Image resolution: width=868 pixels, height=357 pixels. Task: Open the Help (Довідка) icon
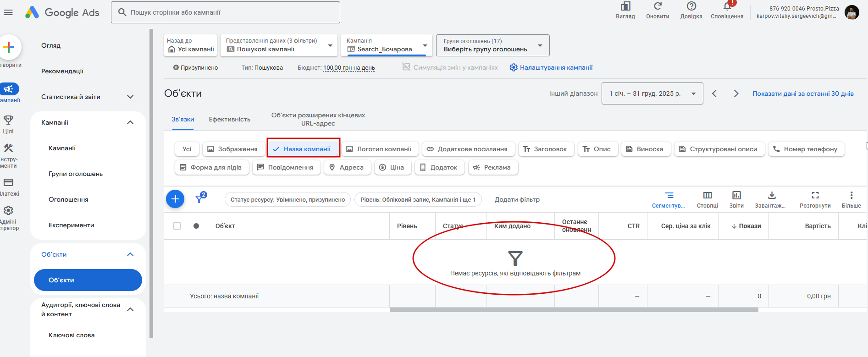[x=691, y=6]
